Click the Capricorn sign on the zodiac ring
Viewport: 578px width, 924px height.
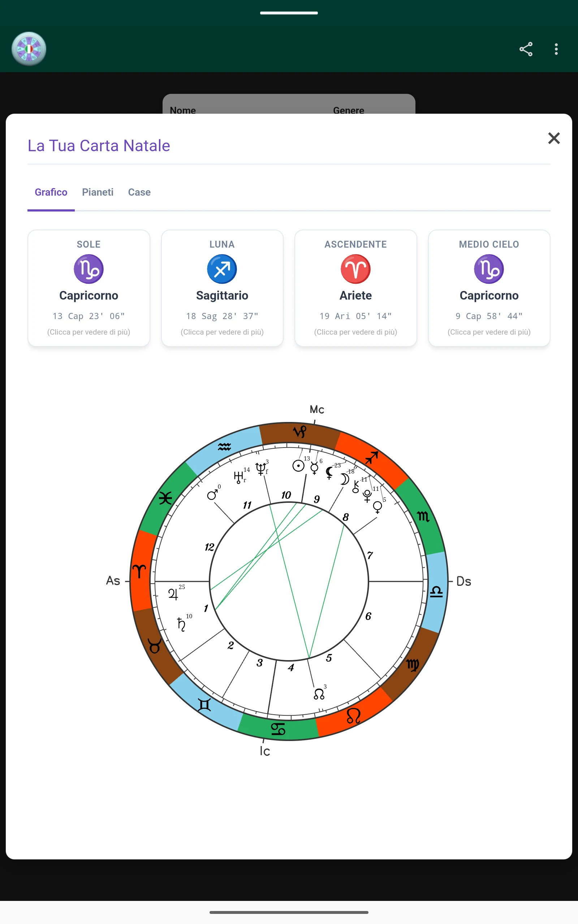(300, 432)
